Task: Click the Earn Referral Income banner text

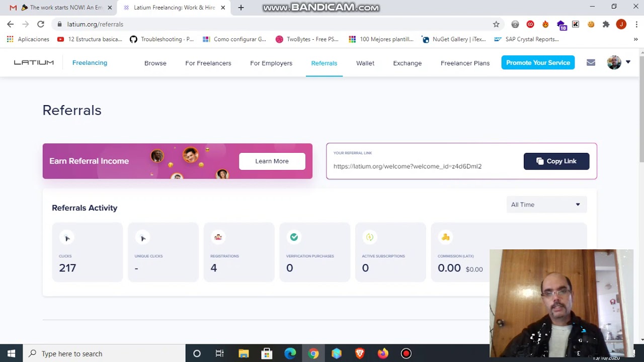Action: tap(89, 161)
